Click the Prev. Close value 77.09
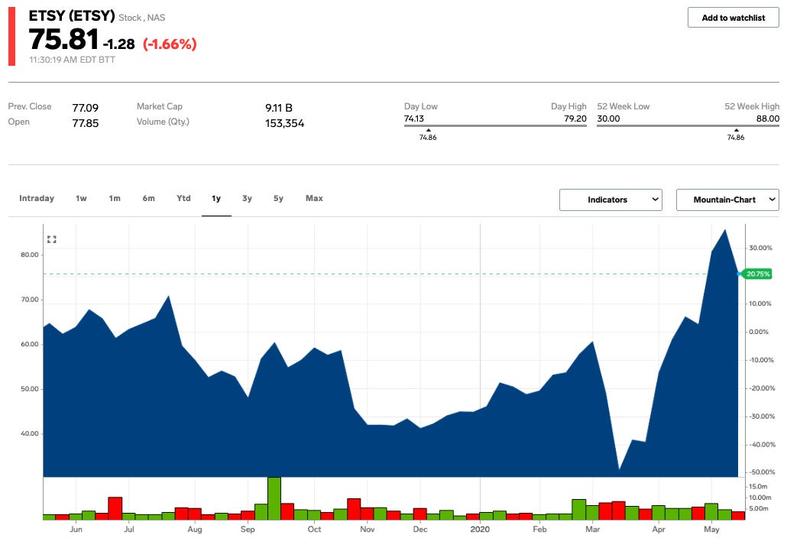800x545 pixels. pyautogui.click(x=85, y=108)
